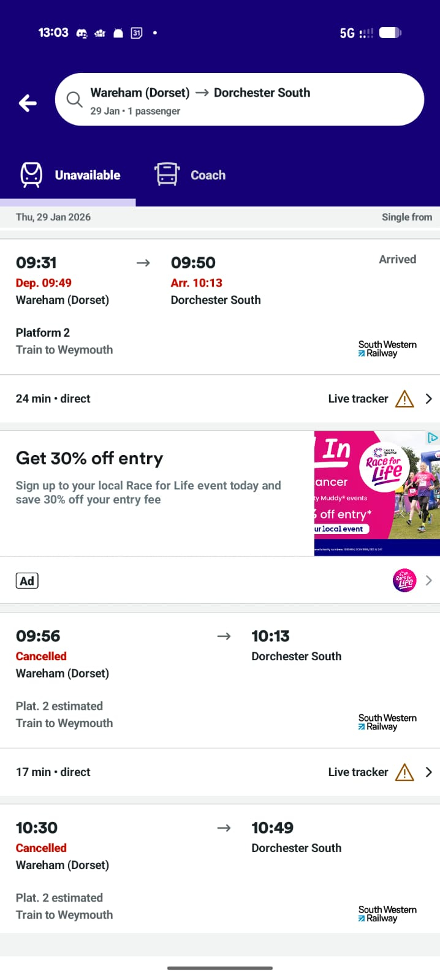This screenshot has width=440, height=980.
Task: Select the cancelled 10:30 train listing
Action: coord(184,870)
